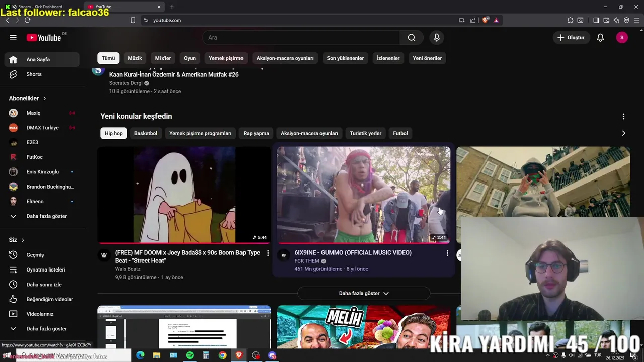This screenshot has height=362, width=644.
Task: Select Yeni öneriler filter chip
Action: (x=427, y=58)
